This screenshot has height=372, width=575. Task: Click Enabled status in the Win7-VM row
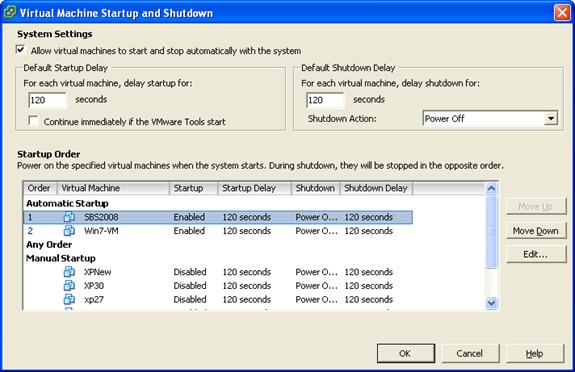coord(189,231)
